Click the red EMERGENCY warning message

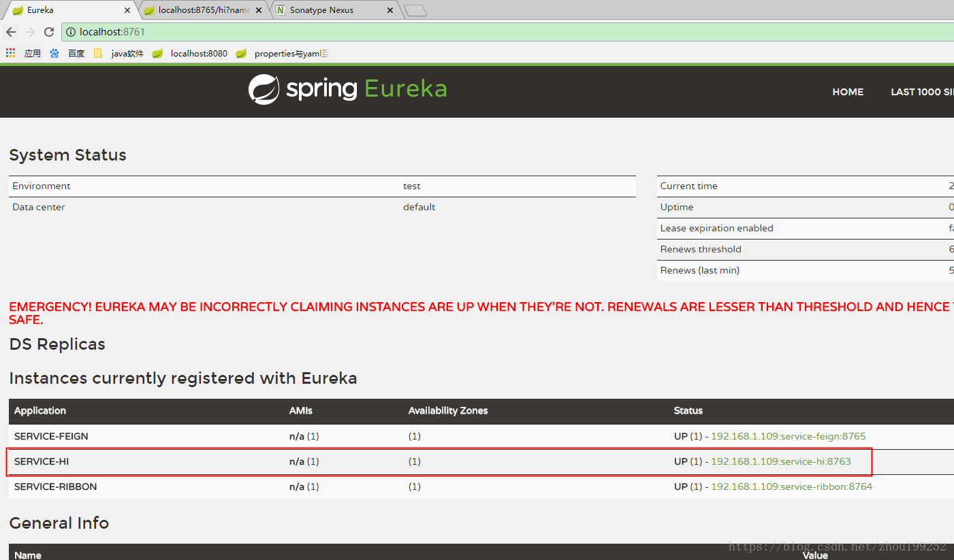(481, 313)
